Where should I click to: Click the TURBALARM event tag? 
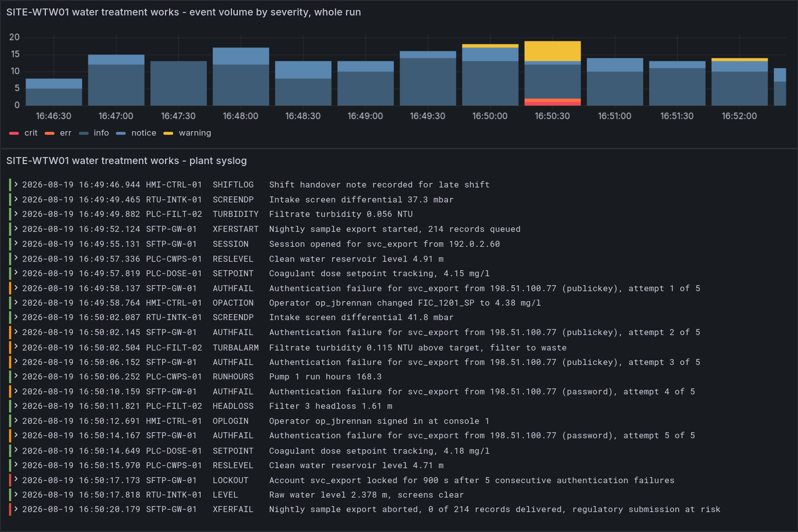click(235, 348)
